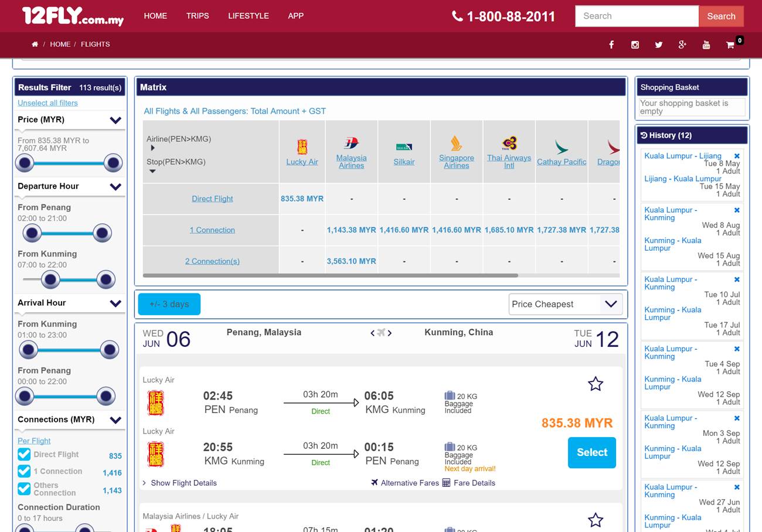
Task: Click the Lucky Air logo in matrix
Action: pyautogui.click(x=302, y=146)
